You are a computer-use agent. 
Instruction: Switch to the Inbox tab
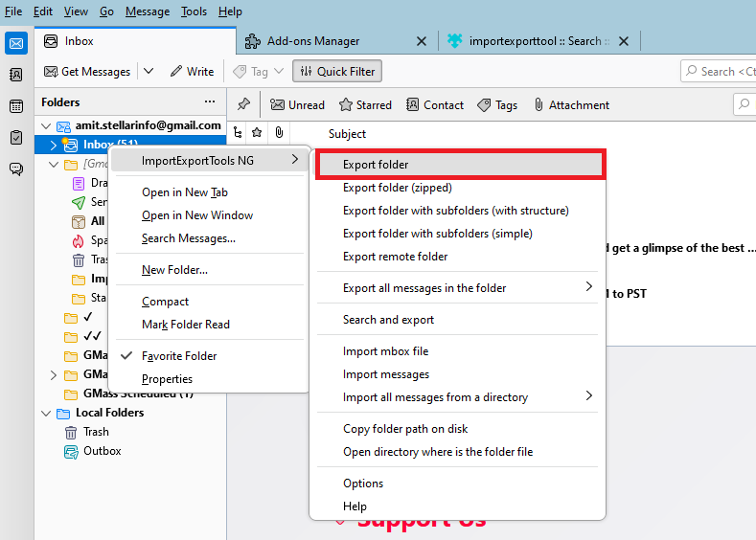tap(135, 41)
